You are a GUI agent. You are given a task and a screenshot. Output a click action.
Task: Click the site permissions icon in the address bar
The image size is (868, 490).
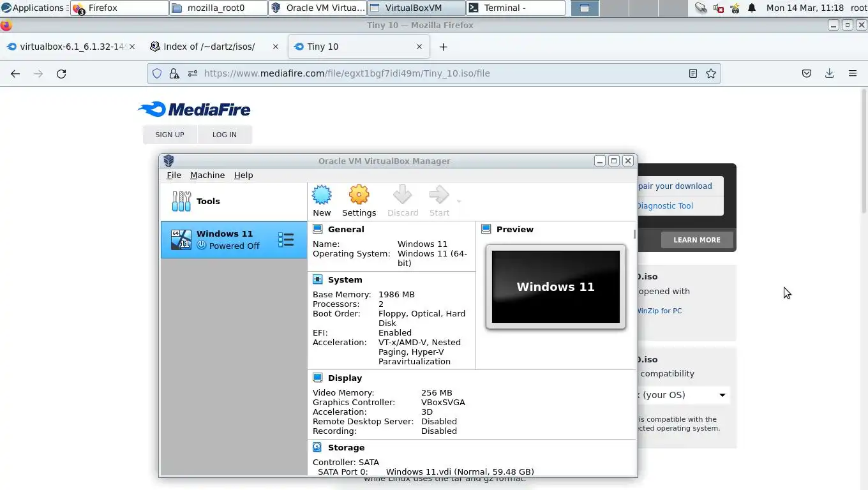[192, 73]
